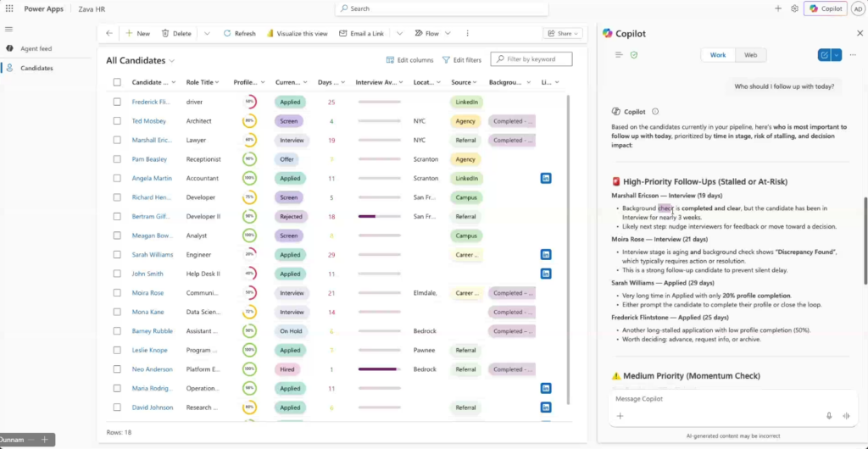
Task: Open the Pam Beasley candidate link
Action: pyautogui.click(x=148, y=159)
